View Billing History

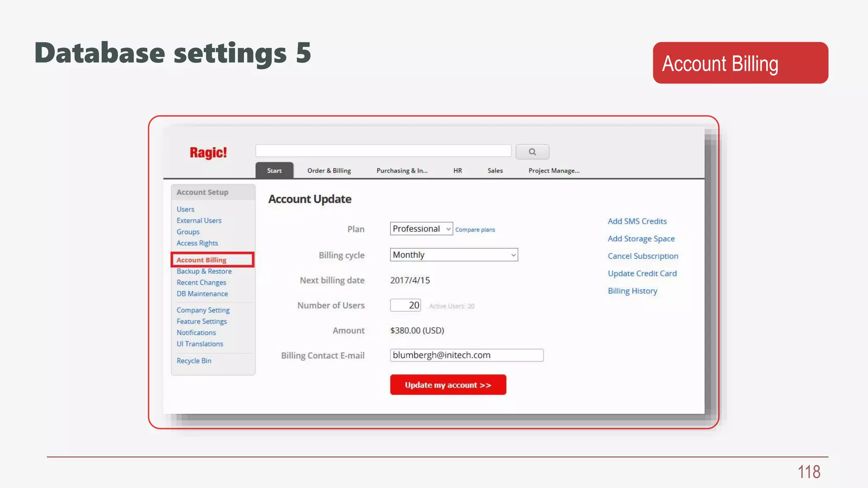pos(632,291)
